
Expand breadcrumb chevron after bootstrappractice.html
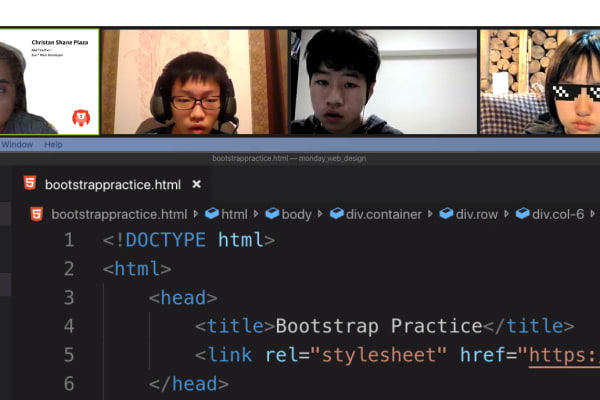(196, 214)
